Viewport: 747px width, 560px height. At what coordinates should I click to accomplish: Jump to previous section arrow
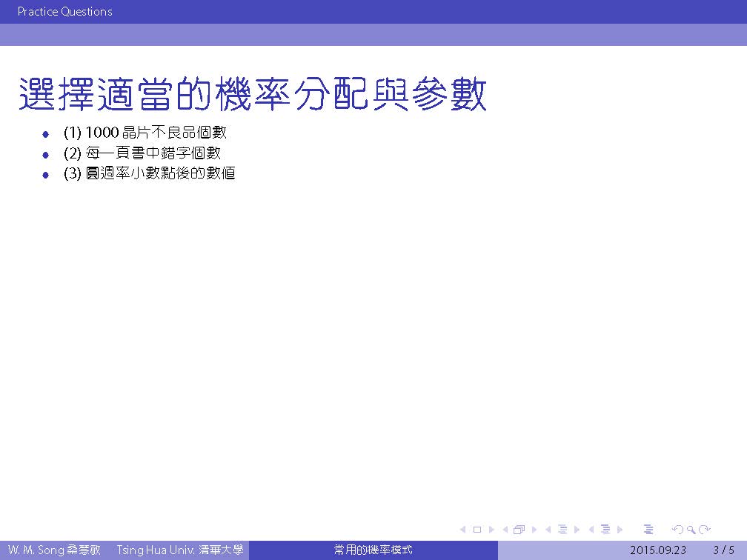coord(592,530)
